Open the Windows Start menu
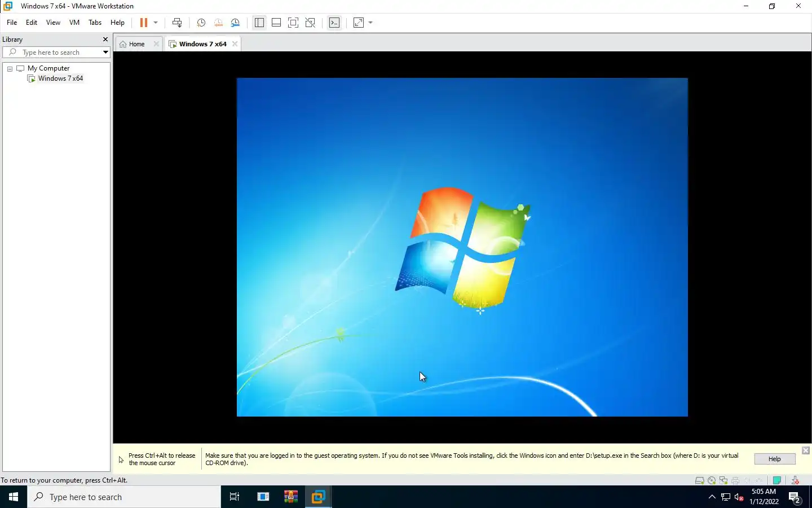The image size is (812, 508). coord(14,497)
